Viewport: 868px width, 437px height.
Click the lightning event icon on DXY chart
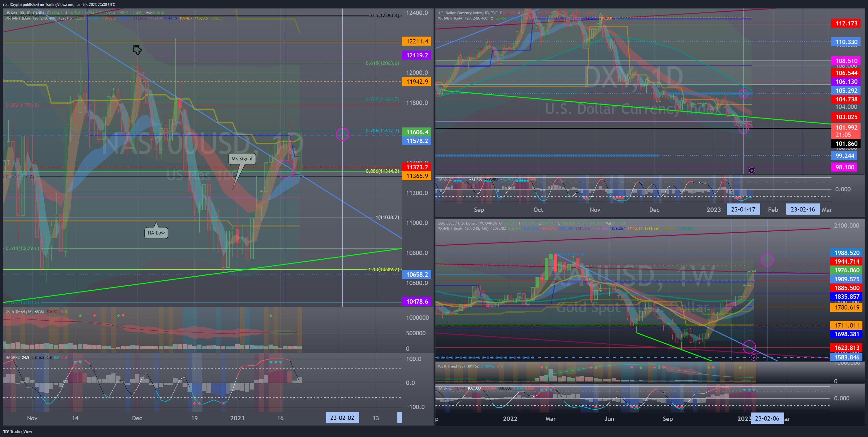pyautogui.click(x=752, y=170)
